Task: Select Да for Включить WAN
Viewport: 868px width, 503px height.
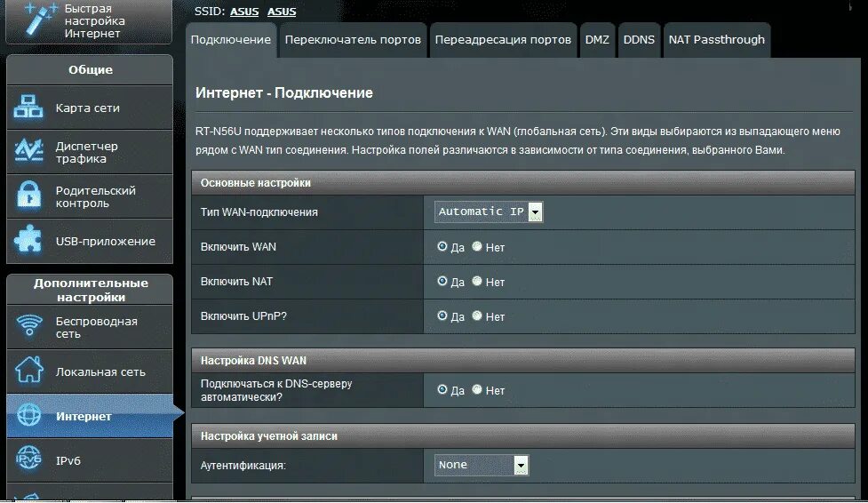Action: tap(442, 246)
